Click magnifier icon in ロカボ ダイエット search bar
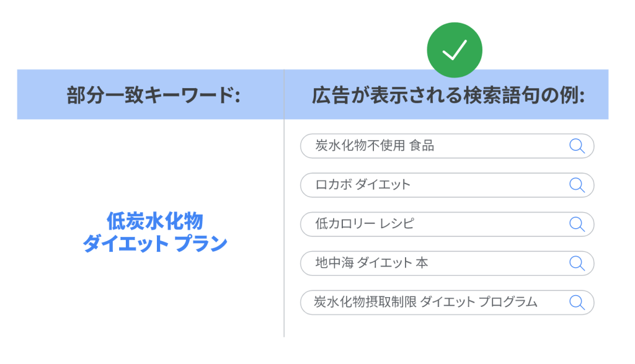 click(577, 185)
